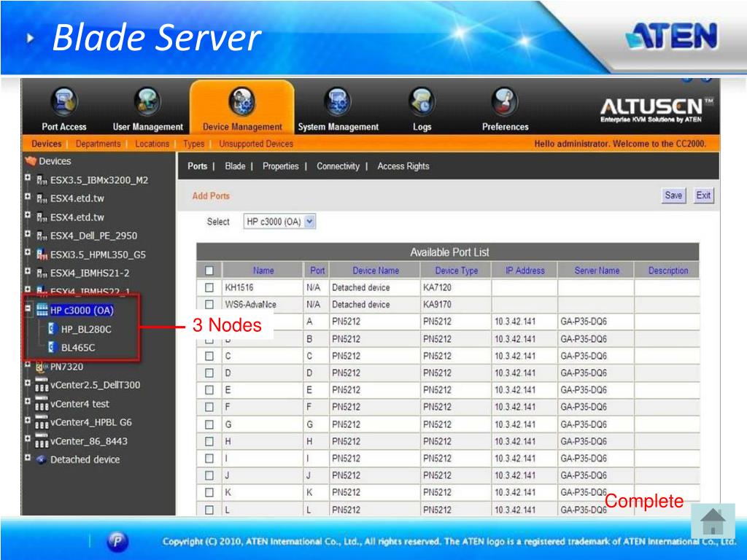Expand the vCenter_86_8443 tree node
The height and width of the screenshot is (560, 747).
pyautogui.click(x=28, y=438)
